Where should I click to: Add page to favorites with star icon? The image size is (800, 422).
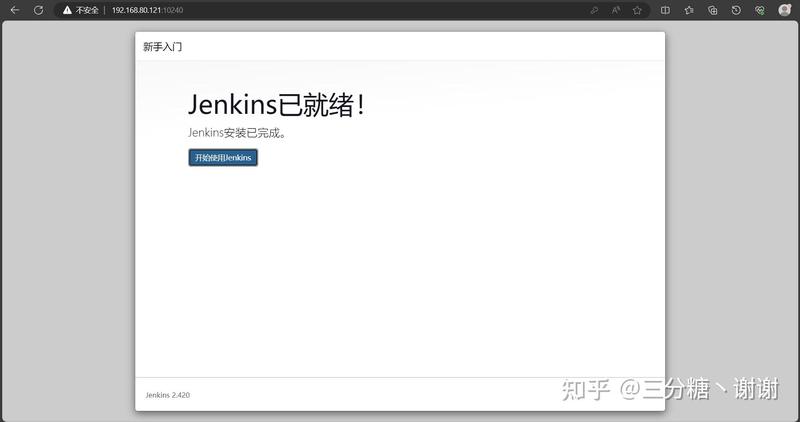[x=637, y=10]
